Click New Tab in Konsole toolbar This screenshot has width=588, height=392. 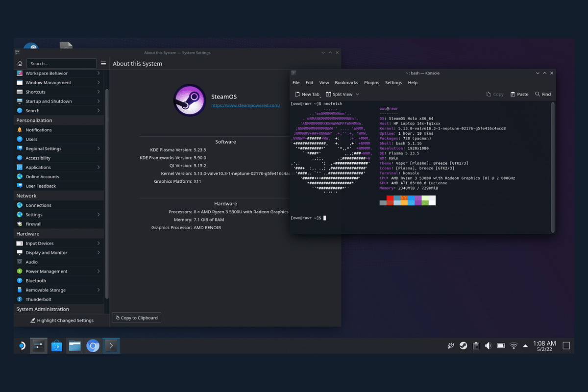point(307,94)
